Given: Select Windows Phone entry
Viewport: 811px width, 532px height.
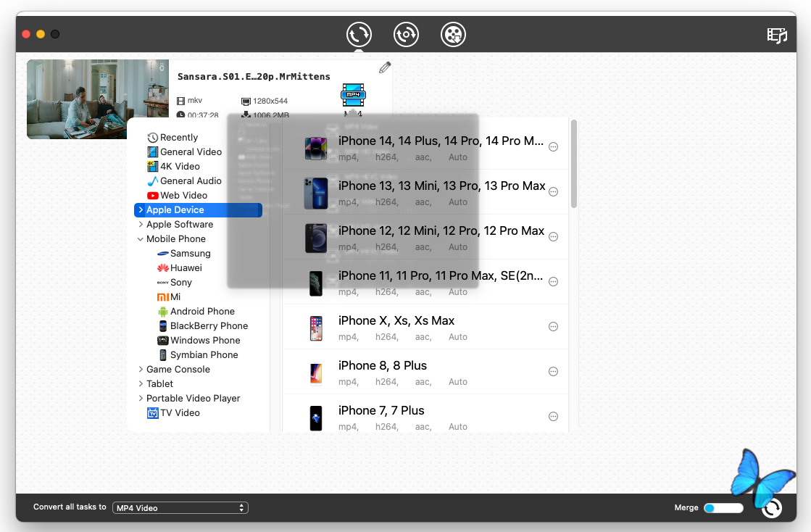Looking at the screenshot, I should tap(199, 340).
